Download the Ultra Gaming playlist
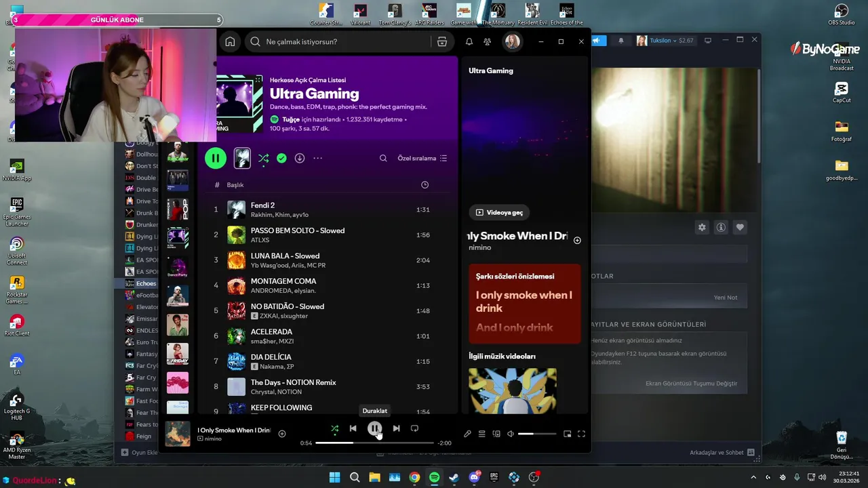The width and height of the screenshot is (868, 488). tap(300, 158)
